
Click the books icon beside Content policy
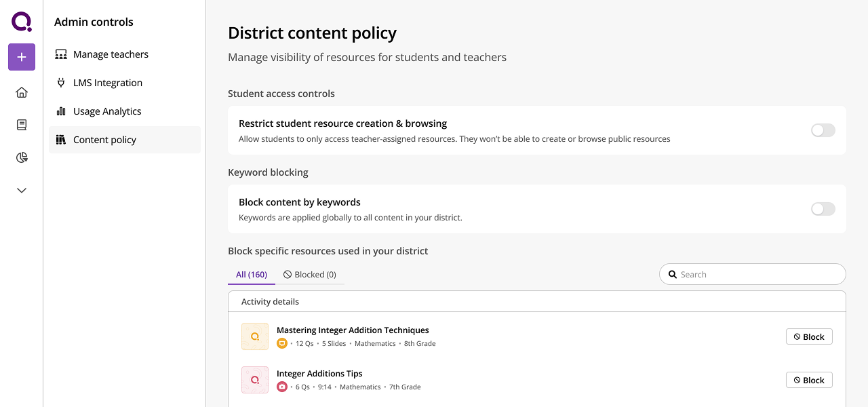(60, 140)
